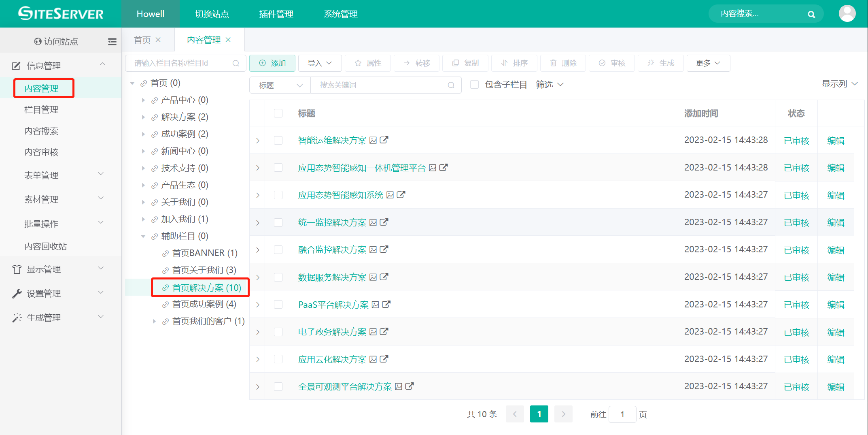Click the 生成 generate toolbar button

coord(661,63)
